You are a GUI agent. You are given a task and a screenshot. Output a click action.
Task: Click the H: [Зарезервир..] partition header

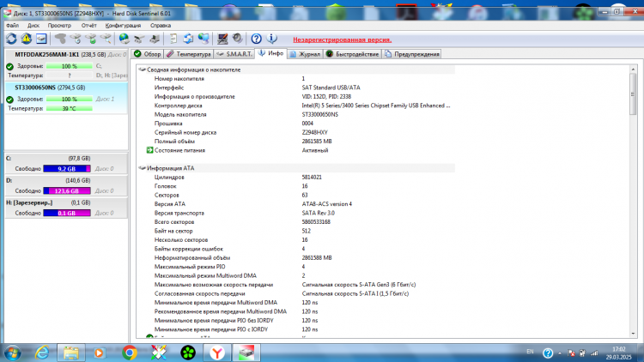(x=66, y=202)
